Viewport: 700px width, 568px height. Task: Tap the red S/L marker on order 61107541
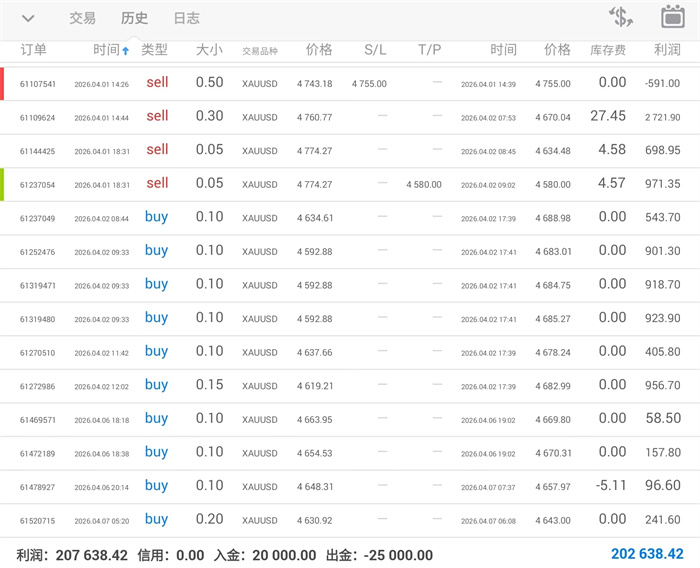[2, 84]
